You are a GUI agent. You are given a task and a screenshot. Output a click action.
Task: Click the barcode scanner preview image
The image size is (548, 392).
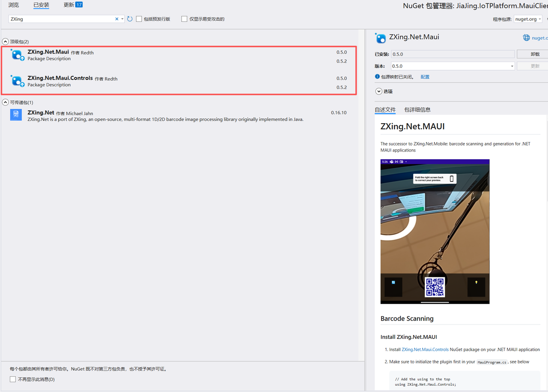coord(435,232)
